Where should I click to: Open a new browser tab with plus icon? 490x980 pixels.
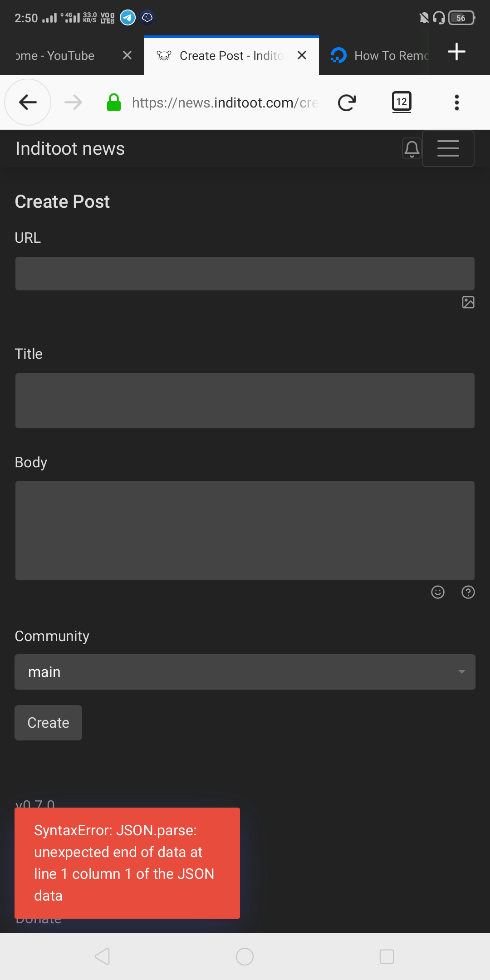(x=456, y=52)
